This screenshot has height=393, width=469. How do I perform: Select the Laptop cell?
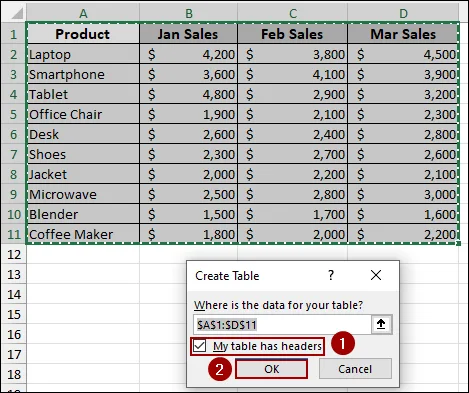coord(83,54)
